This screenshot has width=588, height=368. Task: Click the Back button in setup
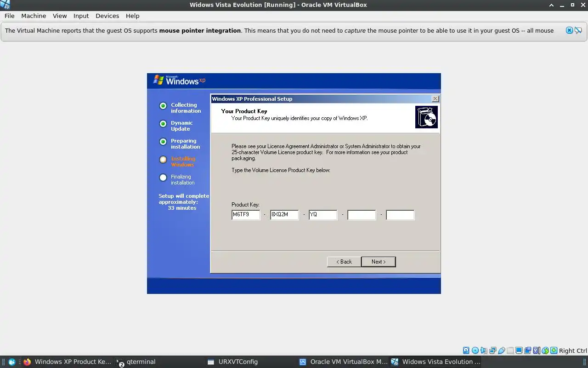(344, 262)
